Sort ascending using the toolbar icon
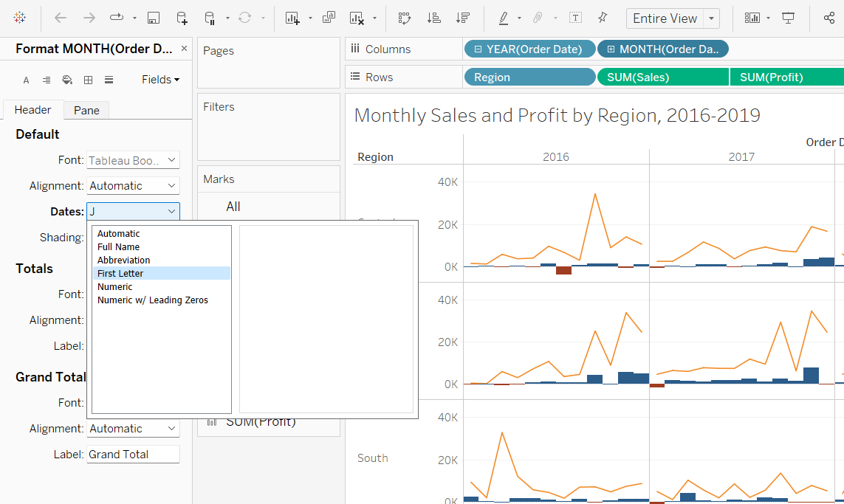844x504 pixels. [434, 18]
